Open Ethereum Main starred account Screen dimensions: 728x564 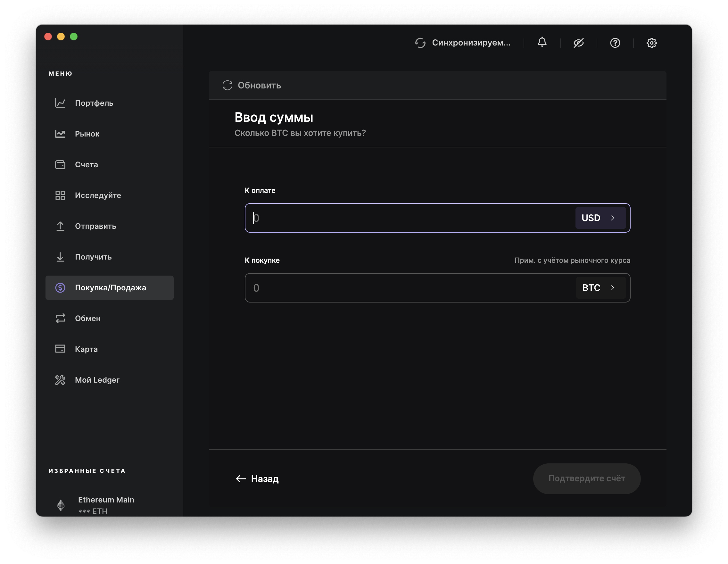[106, 505]
